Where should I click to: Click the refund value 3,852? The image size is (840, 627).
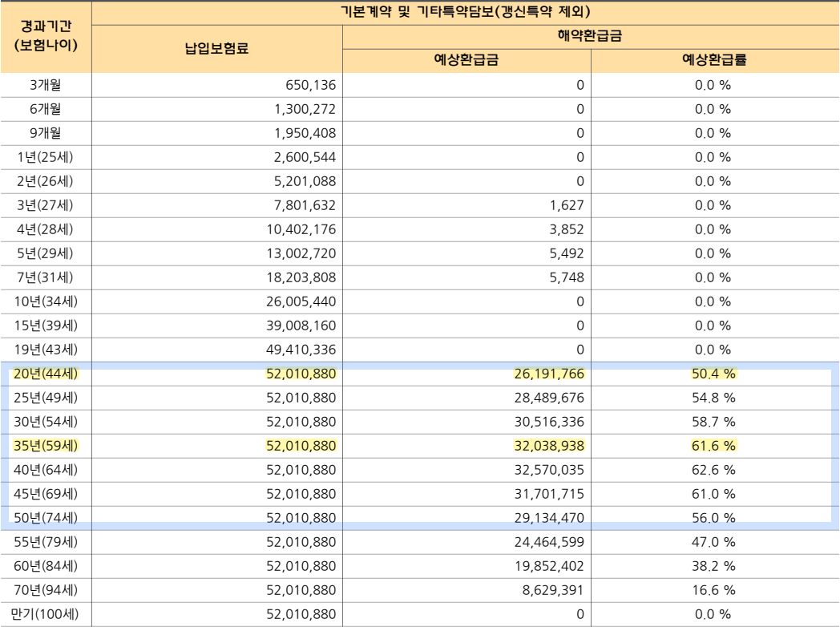567,230
